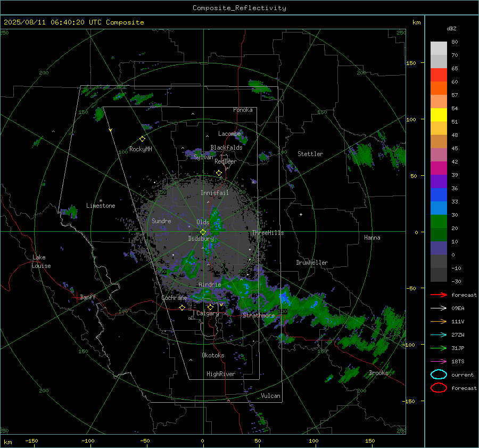Select the Lacombe label

229,134
